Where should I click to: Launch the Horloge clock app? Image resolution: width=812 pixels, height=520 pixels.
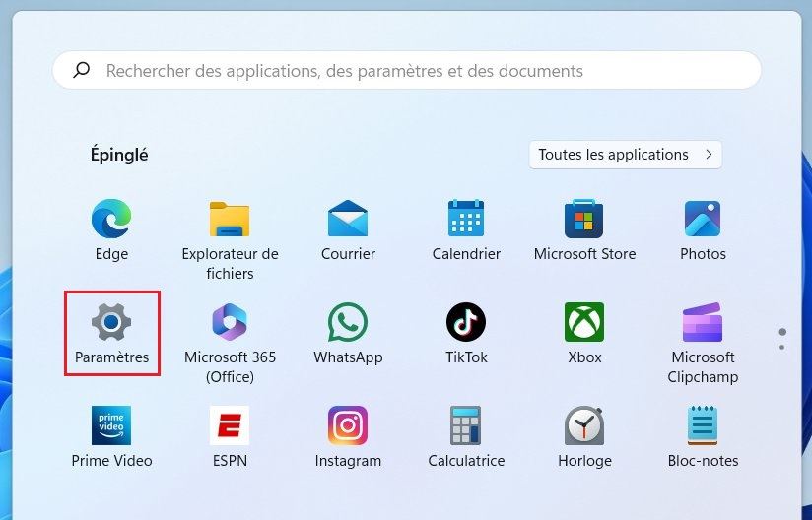point(584,436)
